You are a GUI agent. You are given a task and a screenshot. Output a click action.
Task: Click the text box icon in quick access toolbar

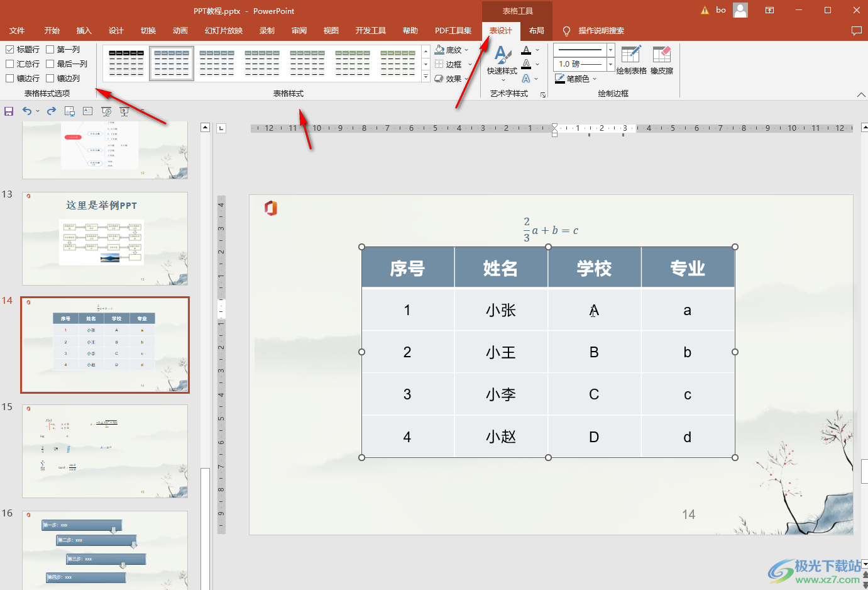coord(88,111)
